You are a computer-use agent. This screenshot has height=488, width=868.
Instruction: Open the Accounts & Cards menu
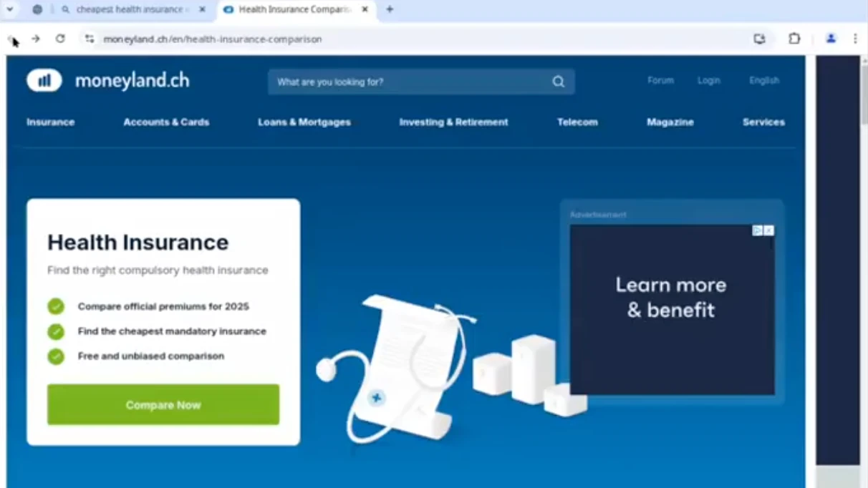pyautogui.click(x=166, y=122)
